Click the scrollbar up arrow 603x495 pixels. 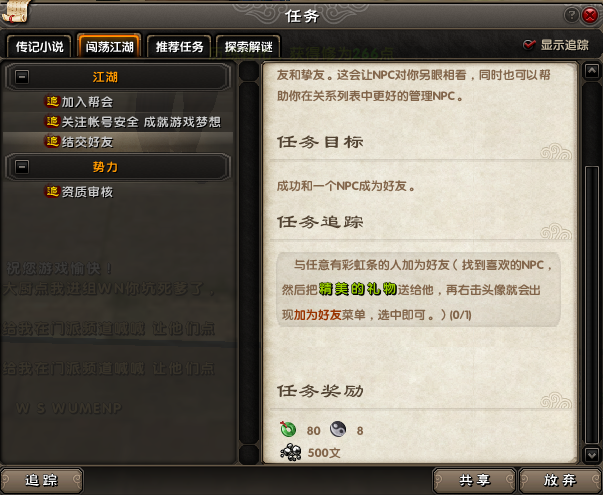click(591, 71)
